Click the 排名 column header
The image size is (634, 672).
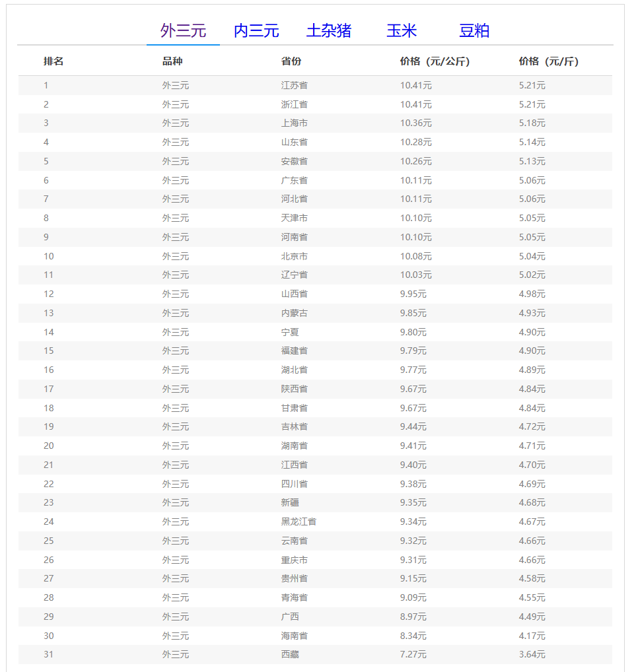coord(53,61)
